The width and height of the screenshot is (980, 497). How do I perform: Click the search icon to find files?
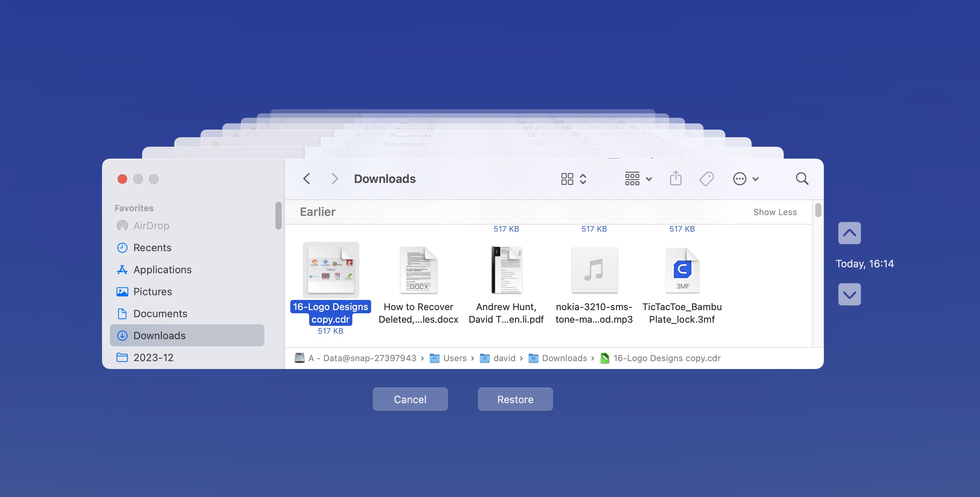click(x=803, y=179)
